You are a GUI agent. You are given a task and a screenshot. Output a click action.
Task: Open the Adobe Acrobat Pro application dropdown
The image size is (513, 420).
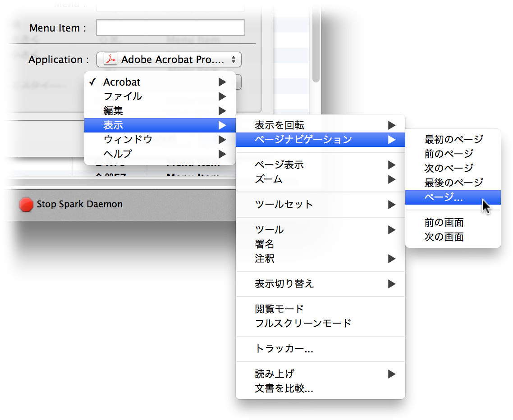(169, 59)
